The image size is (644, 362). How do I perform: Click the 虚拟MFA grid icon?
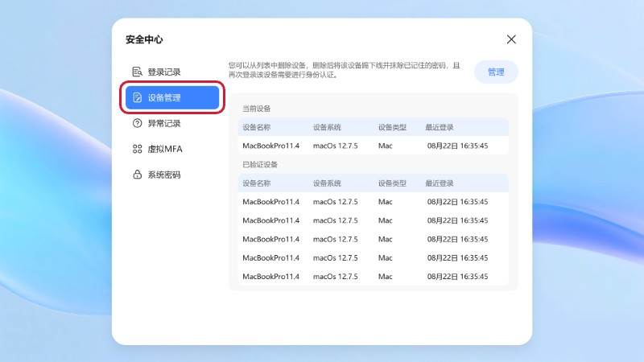click(138, 149)
